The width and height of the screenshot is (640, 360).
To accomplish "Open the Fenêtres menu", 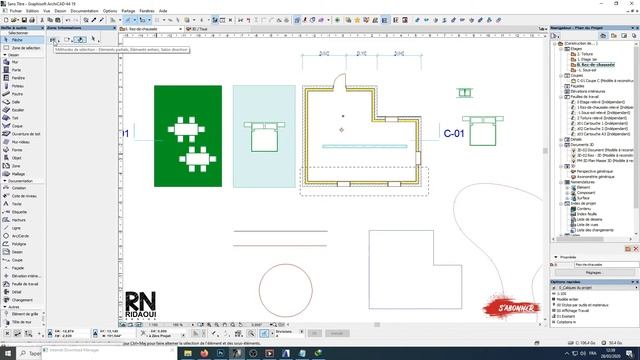I will click(x=147, y=11).
